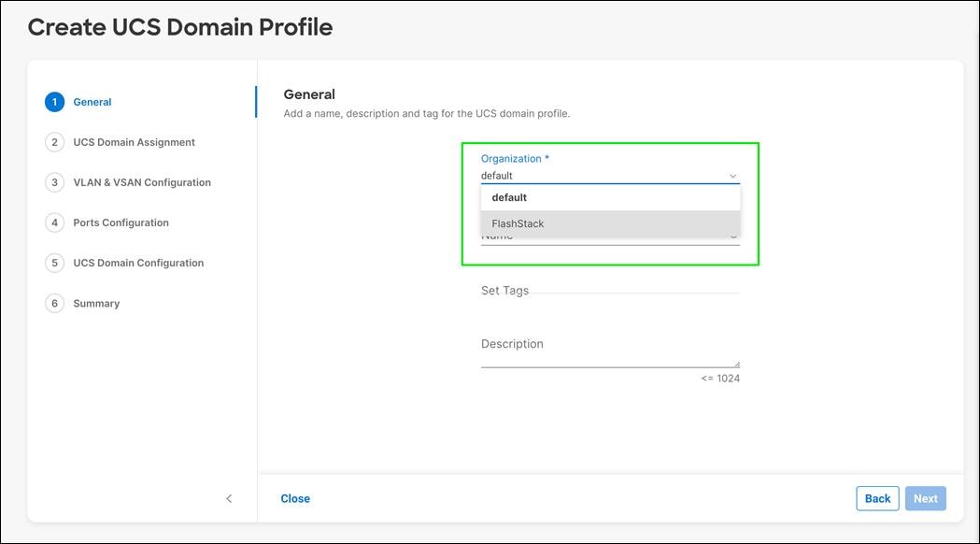Click the UCS Domain Configuration step icon
The image size is (980, 544).
[54, 262]
